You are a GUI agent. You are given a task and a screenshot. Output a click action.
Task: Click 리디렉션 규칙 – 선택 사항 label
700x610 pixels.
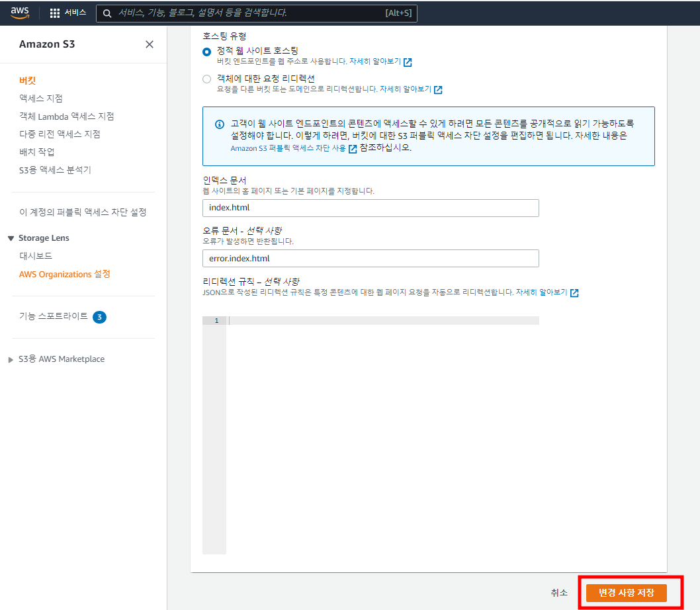[x=251, y=282]
